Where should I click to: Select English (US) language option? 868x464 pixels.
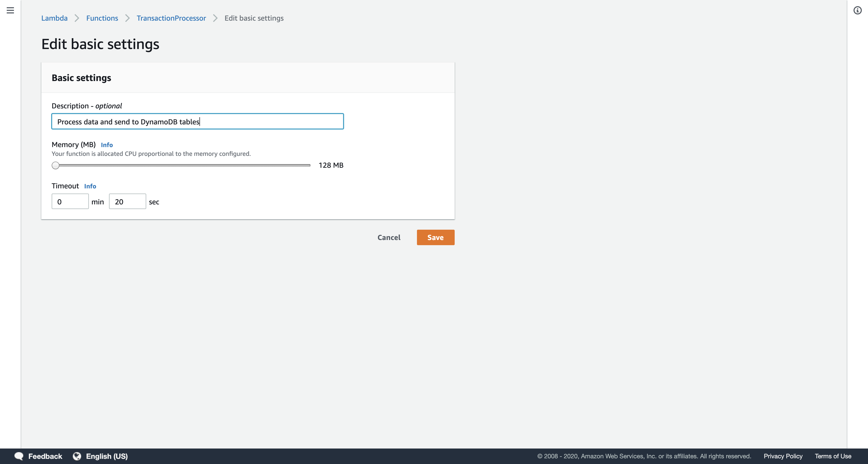tap(107, 456)
